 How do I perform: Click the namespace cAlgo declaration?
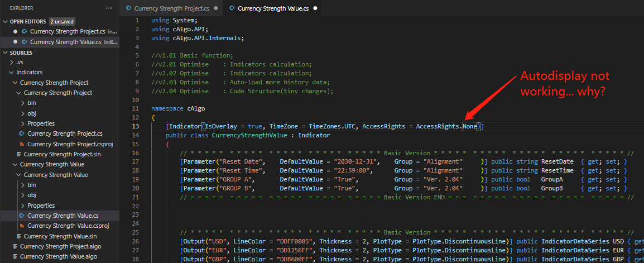[178, 108]
